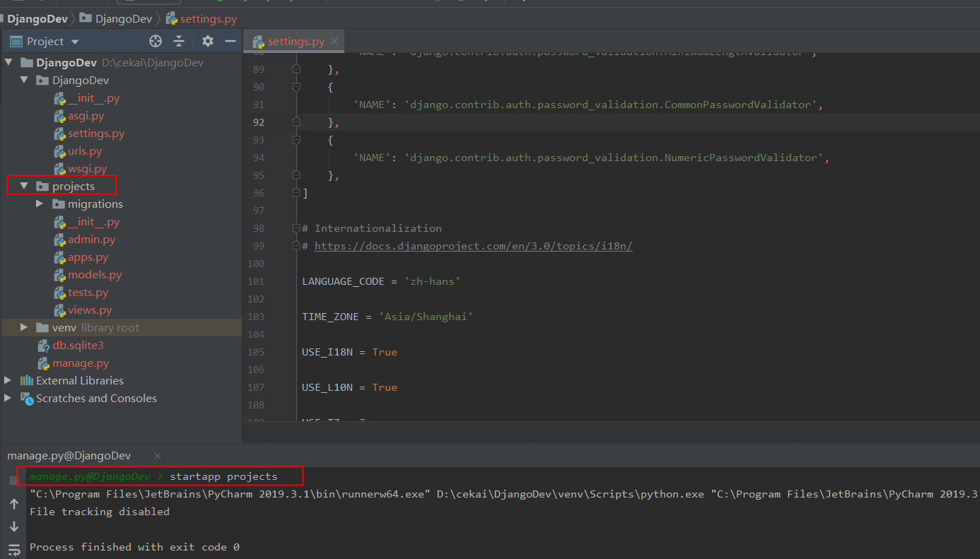Expand the venv library root folder

[x=24, y=328]
